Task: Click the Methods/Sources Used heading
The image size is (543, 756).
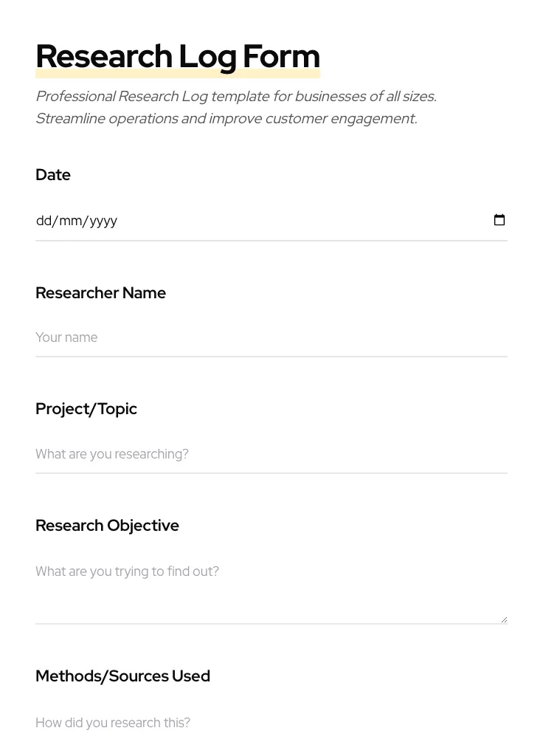Action: 122,676
